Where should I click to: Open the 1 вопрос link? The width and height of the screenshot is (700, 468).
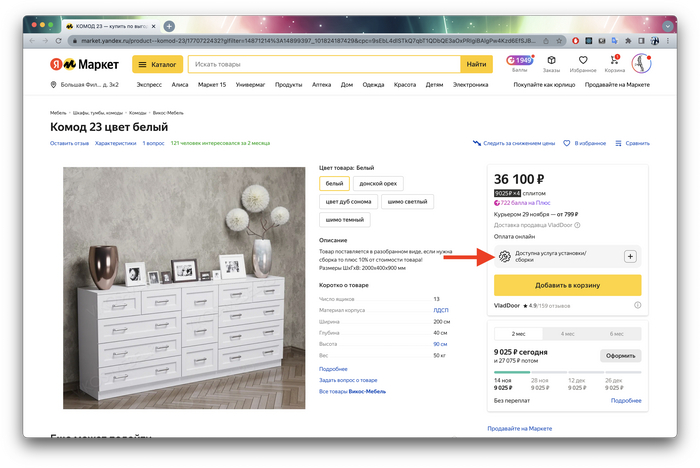coord(153,143)
